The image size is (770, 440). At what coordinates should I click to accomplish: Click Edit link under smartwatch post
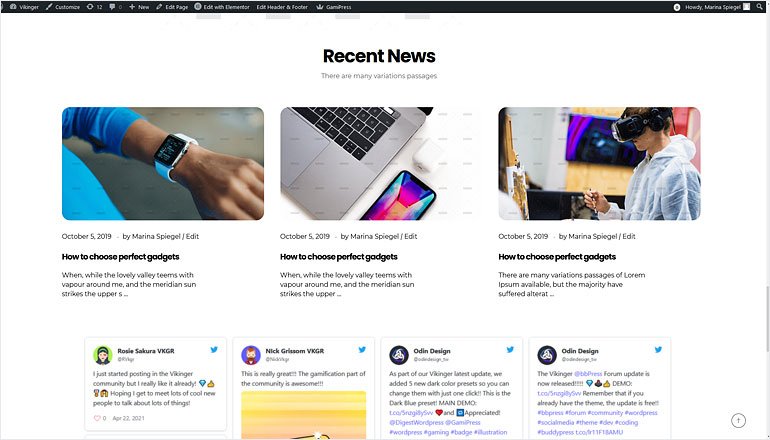[x=192, y=236]
